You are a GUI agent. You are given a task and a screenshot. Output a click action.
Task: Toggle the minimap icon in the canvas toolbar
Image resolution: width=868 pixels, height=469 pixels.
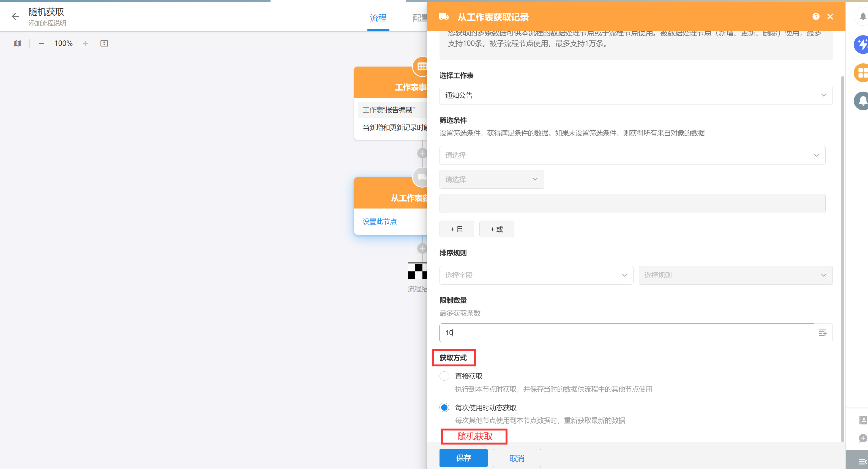[18, 43]
